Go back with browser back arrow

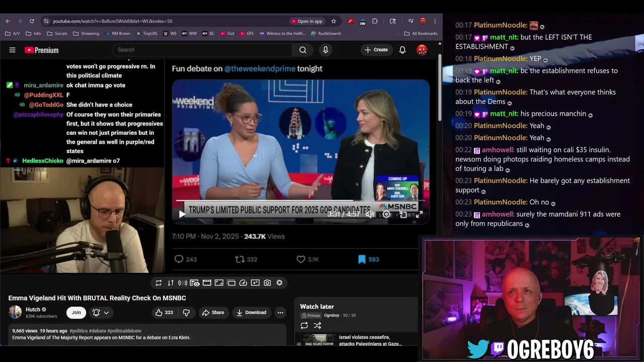coord(8,21)
